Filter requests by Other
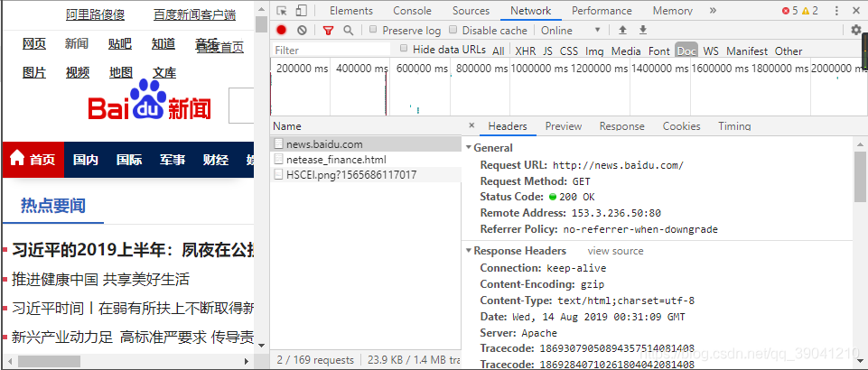Viewport: 868px width, 370px height. [789, 51]
